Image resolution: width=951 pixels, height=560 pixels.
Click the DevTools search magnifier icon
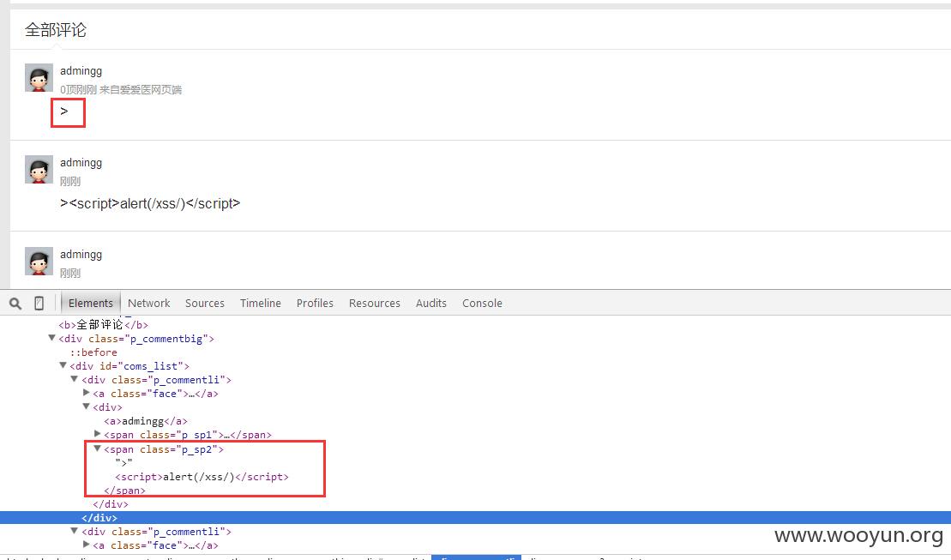[15, 304]
